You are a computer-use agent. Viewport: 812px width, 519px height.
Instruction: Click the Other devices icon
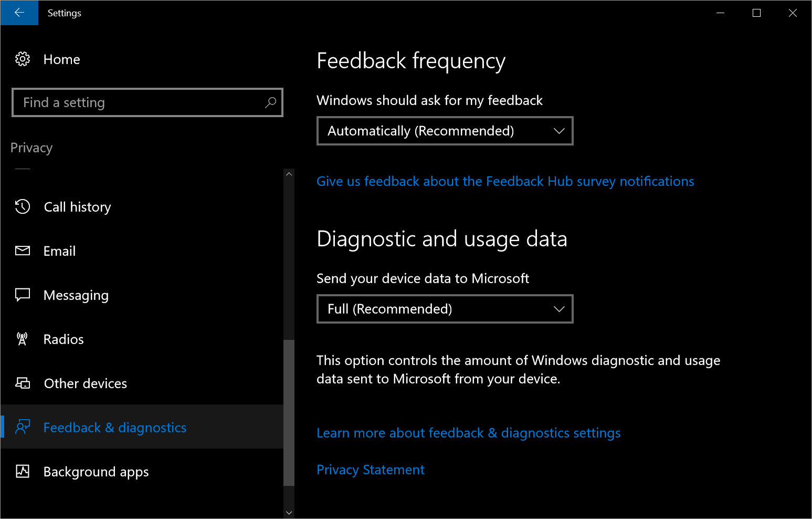23,383
